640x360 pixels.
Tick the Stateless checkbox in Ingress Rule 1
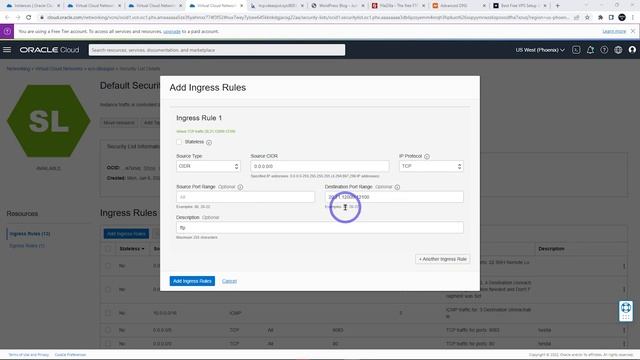pyautogui.click(x=179, y=142)
